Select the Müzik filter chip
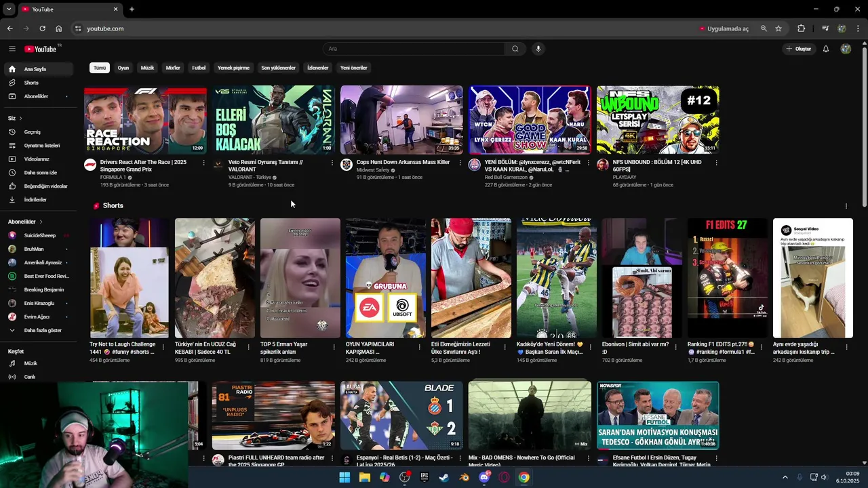The height and width of the screenshot is (488, 868). pos(147,68)
